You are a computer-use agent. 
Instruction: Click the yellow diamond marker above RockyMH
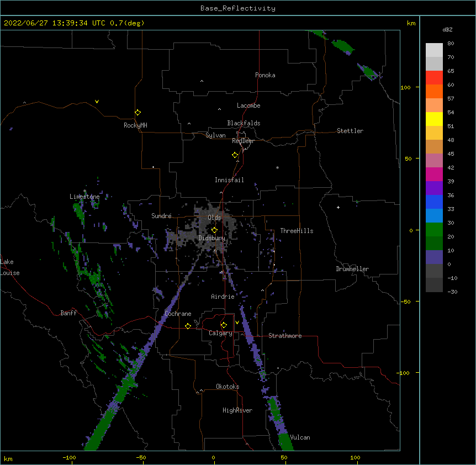(138, 113)
